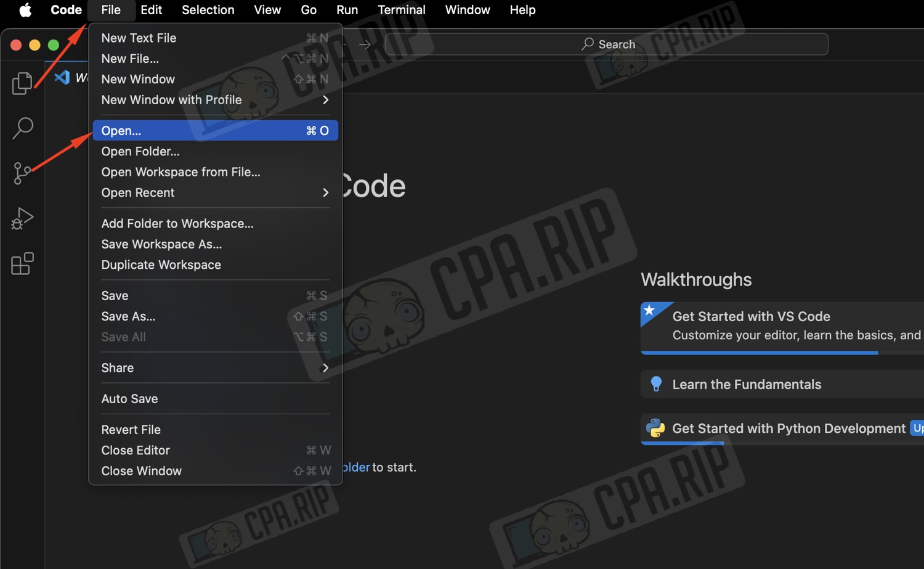924x569 pixels.
Task: Click the Search command center field
Action: pos(606,44)
